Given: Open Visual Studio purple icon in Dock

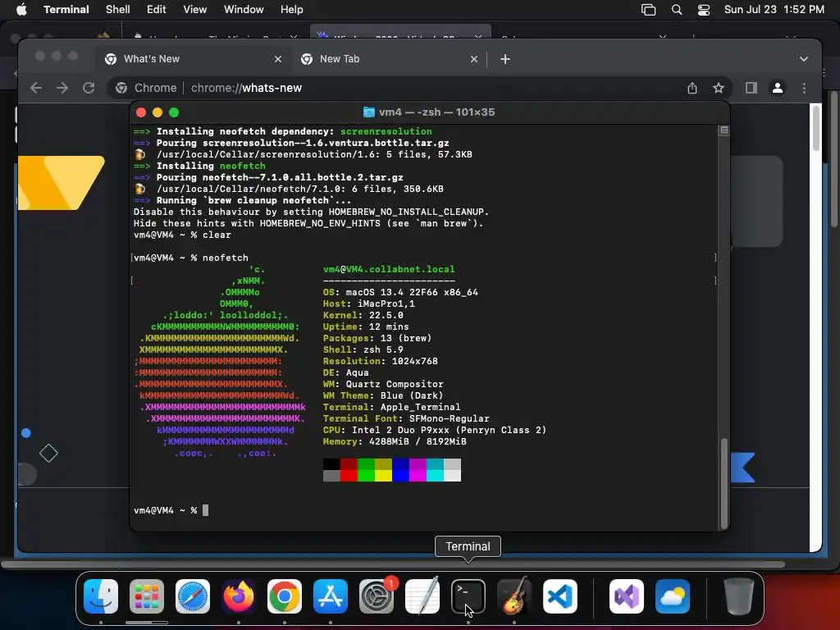Looking at the screenshot, I should [x=626, y=596].
